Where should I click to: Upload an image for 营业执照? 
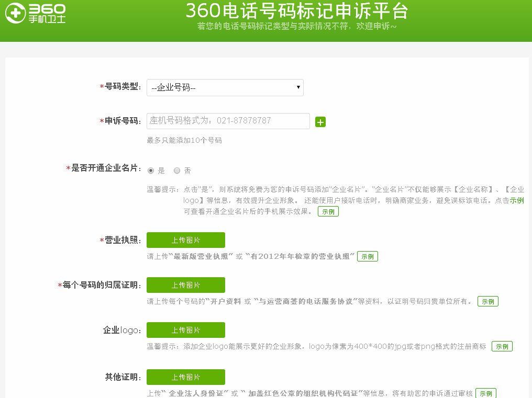tap(185, 240)
